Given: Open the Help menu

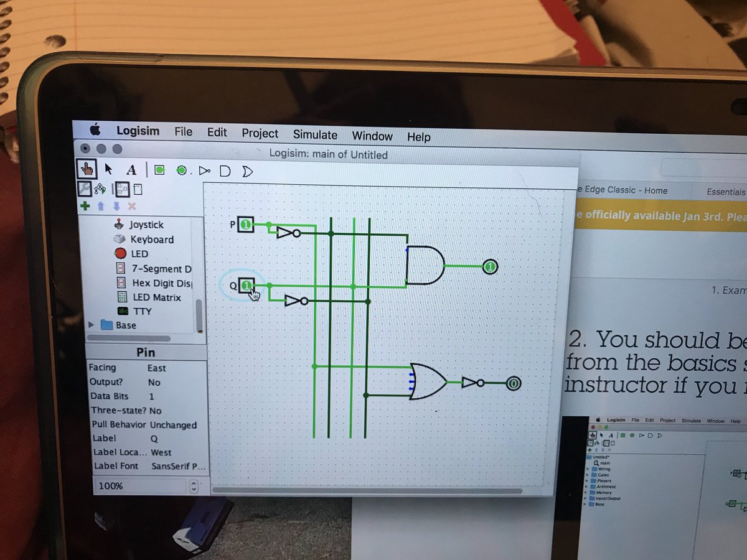Looking at the screenshot, I should tap(418, 137).
